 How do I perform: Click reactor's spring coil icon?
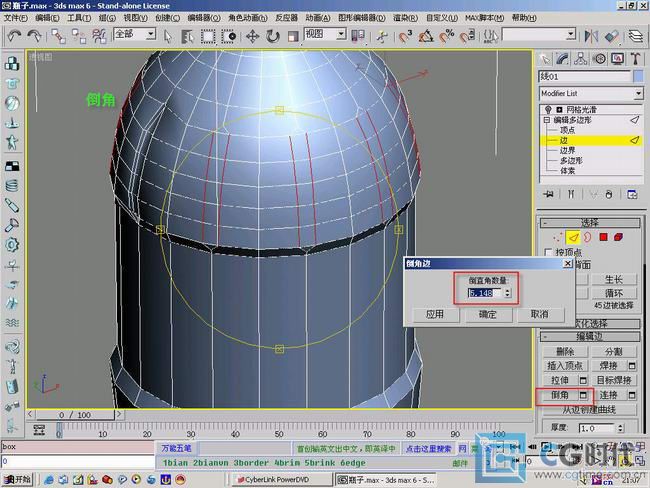12,186
